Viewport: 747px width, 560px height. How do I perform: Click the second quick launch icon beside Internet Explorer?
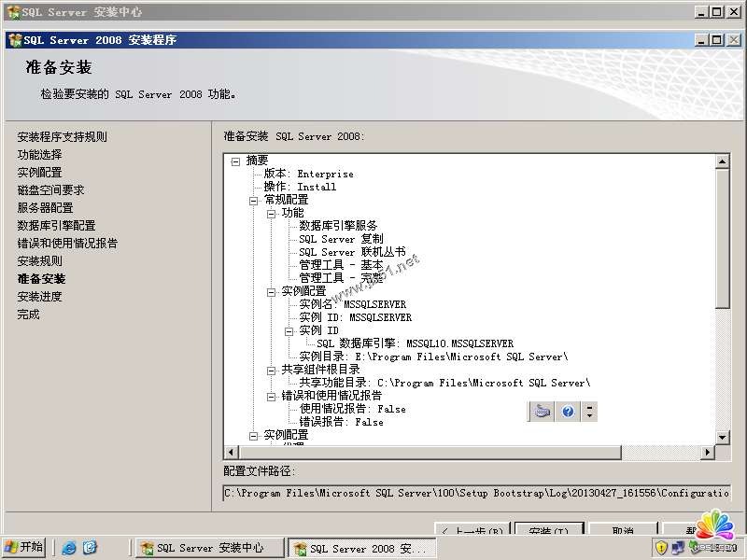[x=90, y=548]
